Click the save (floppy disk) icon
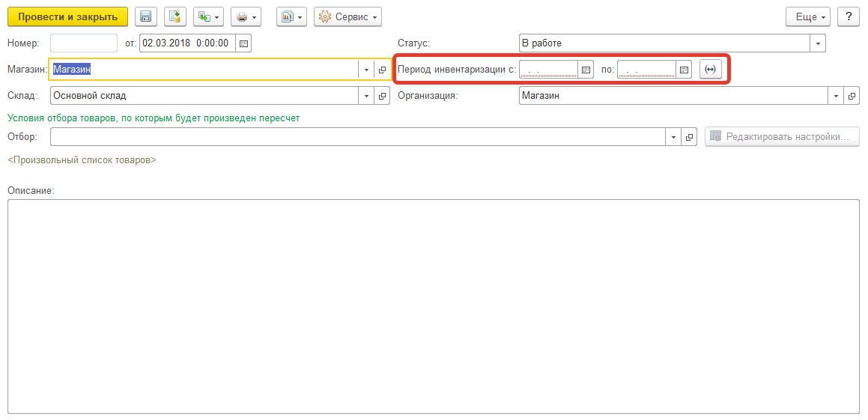868x420 pixels. click(x=145, y=17)
